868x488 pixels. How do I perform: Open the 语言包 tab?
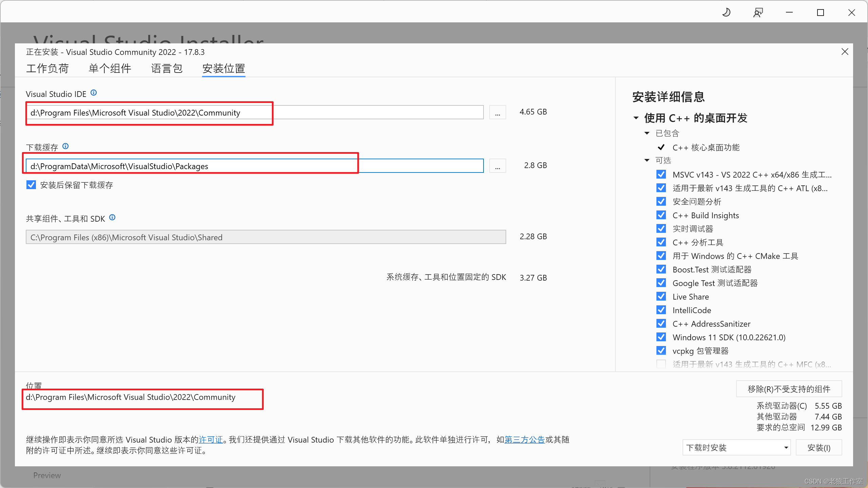click(x=166, y=69)
